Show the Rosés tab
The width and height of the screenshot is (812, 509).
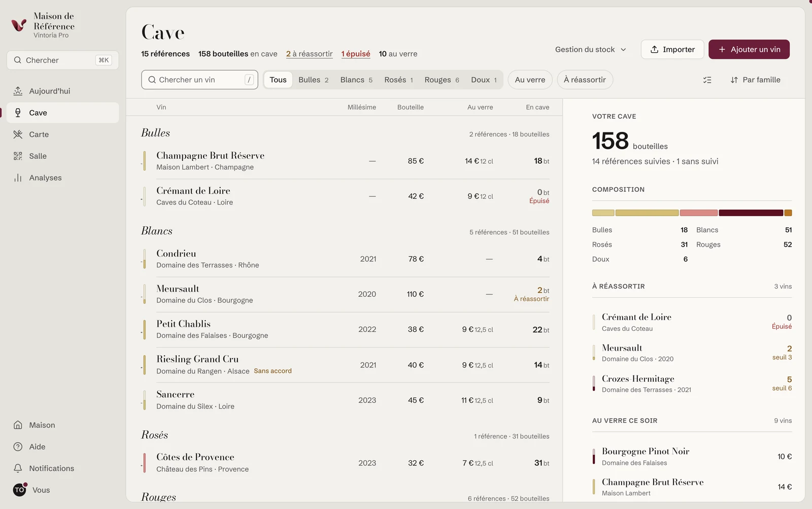[398, 80]
